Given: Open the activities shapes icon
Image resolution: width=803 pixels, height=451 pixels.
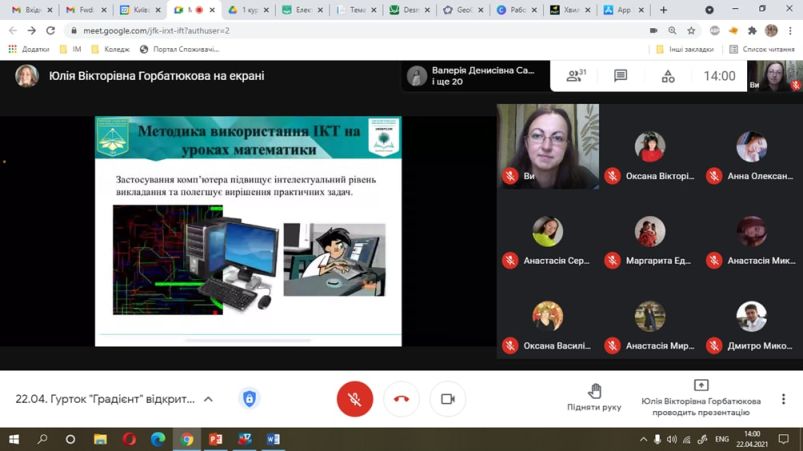Looking at the screenshot, I should [x=668, y=76].
